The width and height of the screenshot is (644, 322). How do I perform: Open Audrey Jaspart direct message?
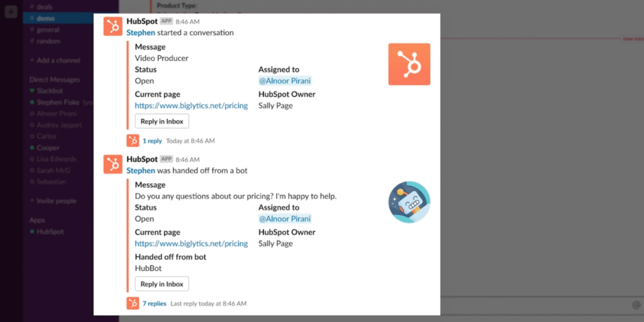pos(58,125)
